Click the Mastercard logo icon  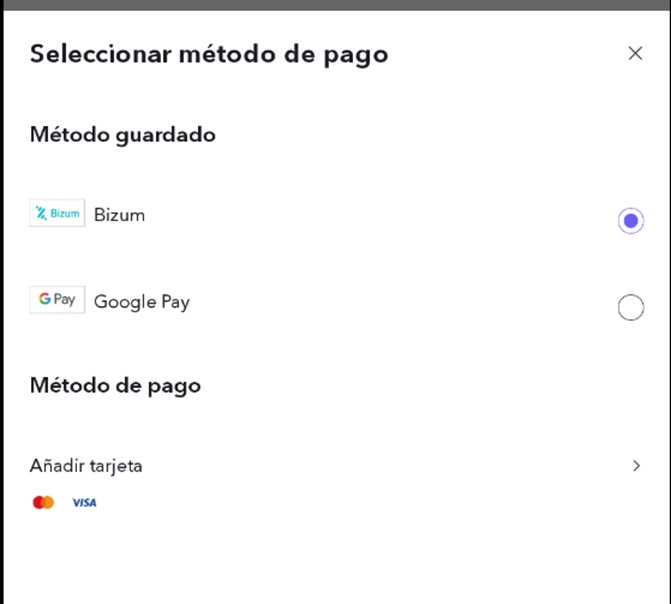coord(43,502)
